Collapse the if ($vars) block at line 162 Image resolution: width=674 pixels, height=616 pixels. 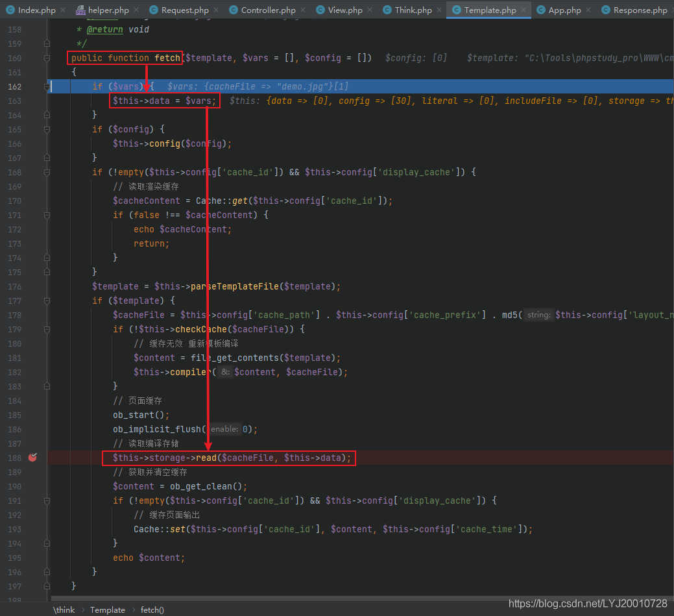[x=47, y=86]
